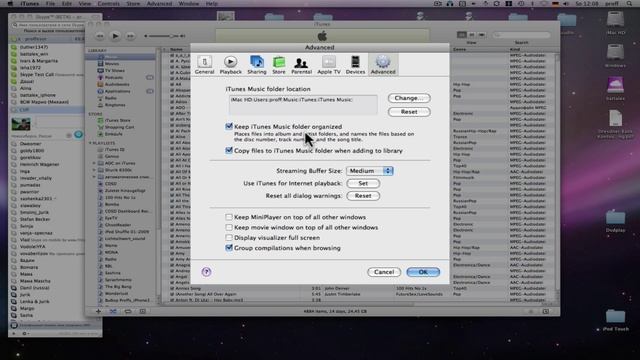Select Heinrich Wagener contact in Skype
Screen dimensions: 640x360
pos(40,164)
